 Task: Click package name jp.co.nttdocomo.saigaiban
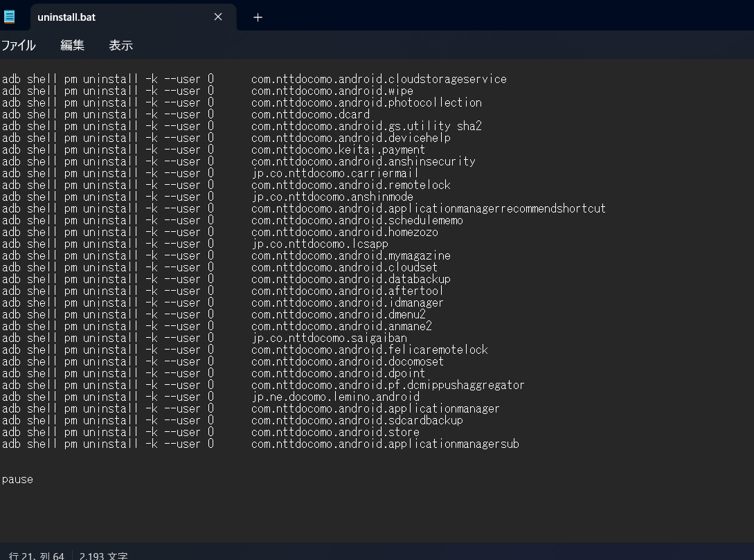(329, 338)
